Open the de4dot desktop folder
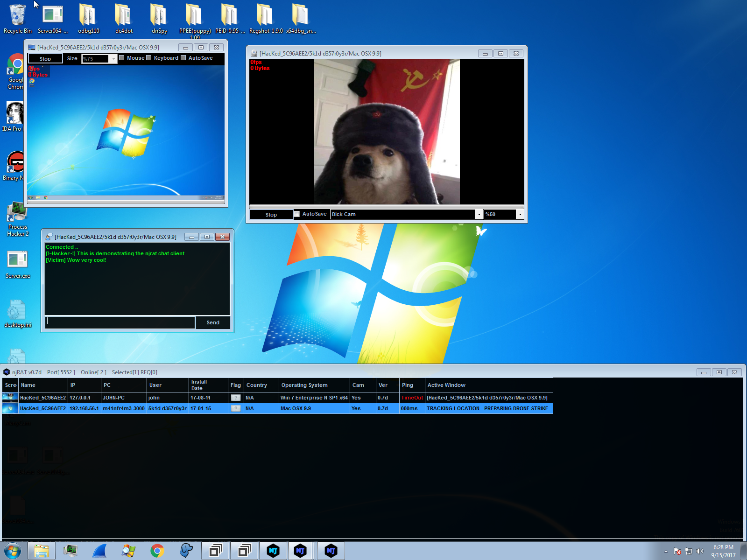 (124, 19)
